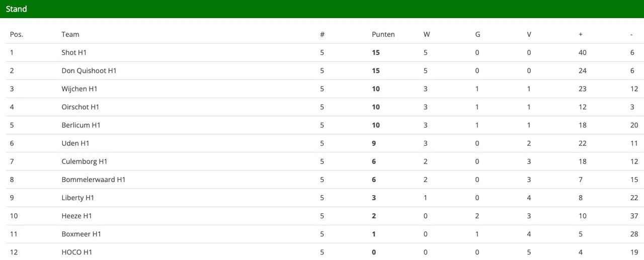Click on Oirschot H1 team
The height and width of the screenshot is (260, 644).
pos(80,107)
